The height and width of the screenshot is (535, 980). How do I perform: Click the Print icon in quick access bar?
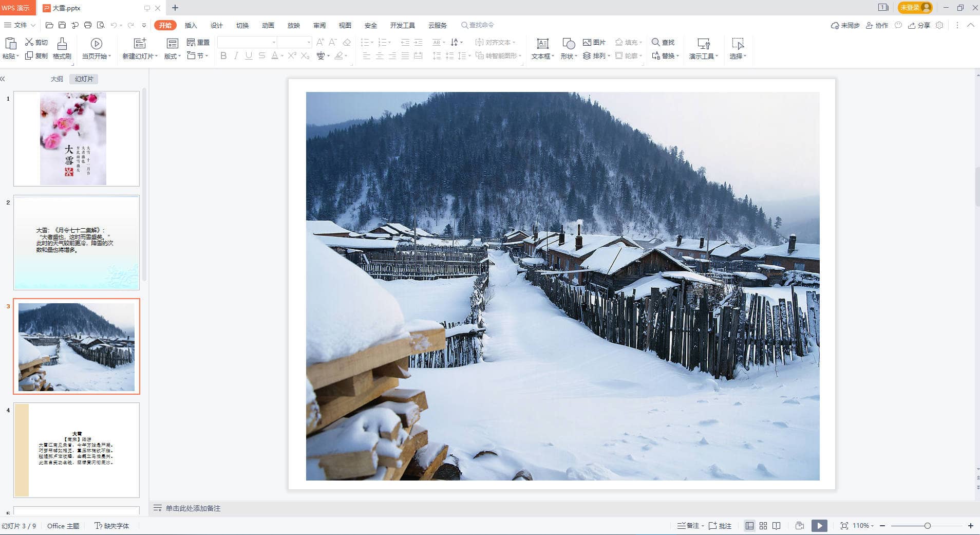point(88,25)
